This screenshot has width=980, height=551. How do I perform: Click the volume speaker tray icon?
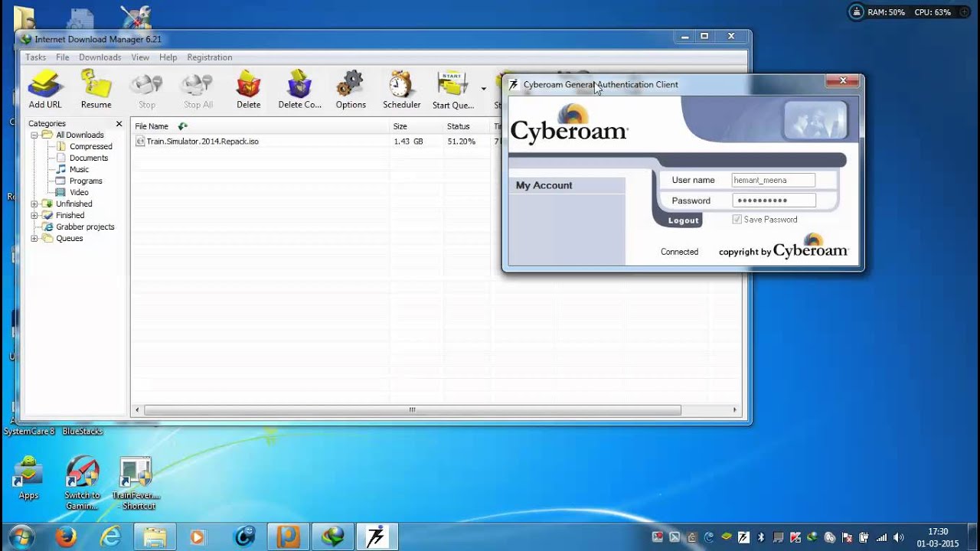point(898,537)
